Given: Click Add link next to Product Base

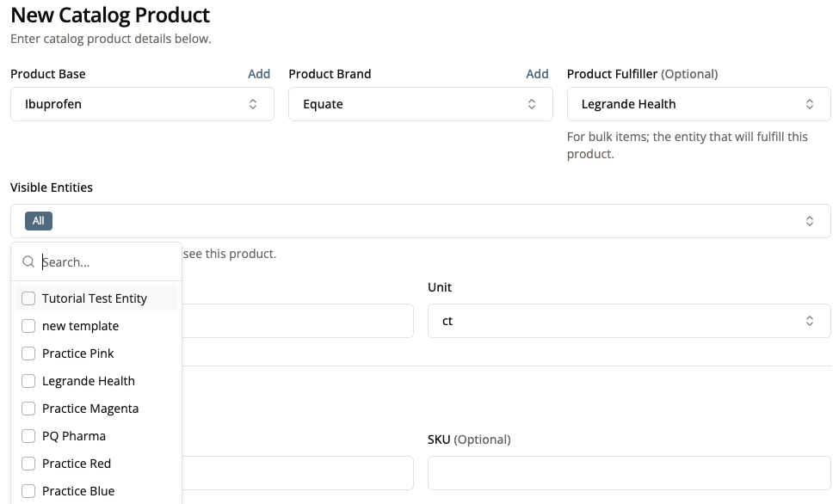Looking at the screenshot, I should 259,74.
